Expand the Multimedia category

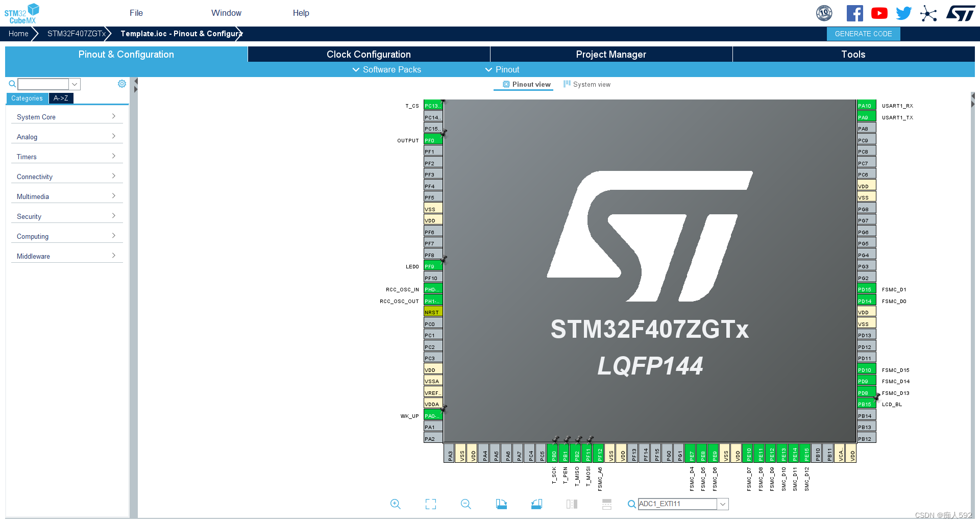click(x=67, y=196)
